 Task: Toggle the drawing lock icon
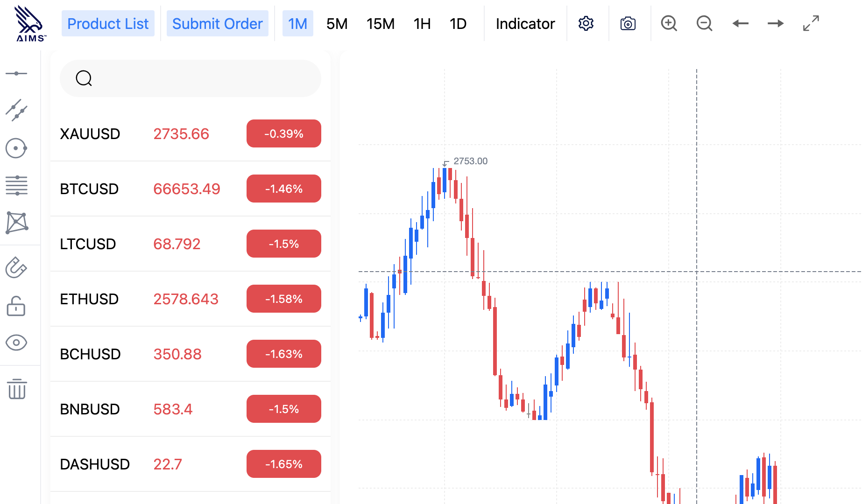pyautogui.click(x=16, y=307)
